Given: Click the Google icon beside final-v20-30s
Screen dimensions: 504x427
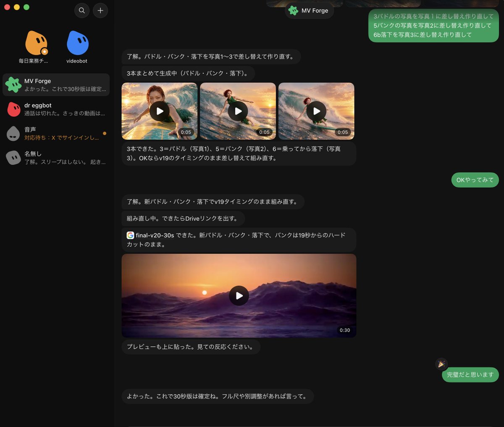Looking at the screenshot, I should [x=130, y=235].
